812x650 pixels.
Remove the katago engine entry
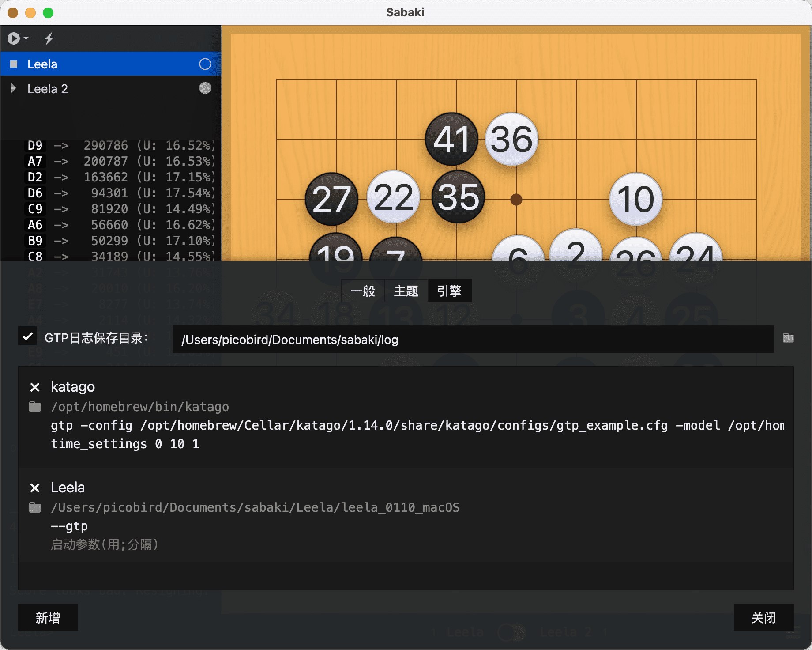click(35, 387)
